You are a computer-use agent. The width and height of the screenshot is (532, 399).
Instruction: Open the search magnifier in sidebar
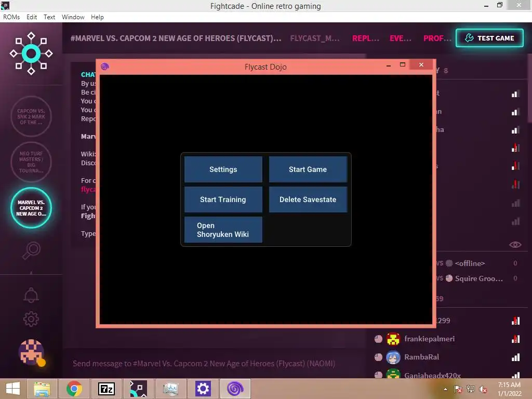[x=31, y=251]
